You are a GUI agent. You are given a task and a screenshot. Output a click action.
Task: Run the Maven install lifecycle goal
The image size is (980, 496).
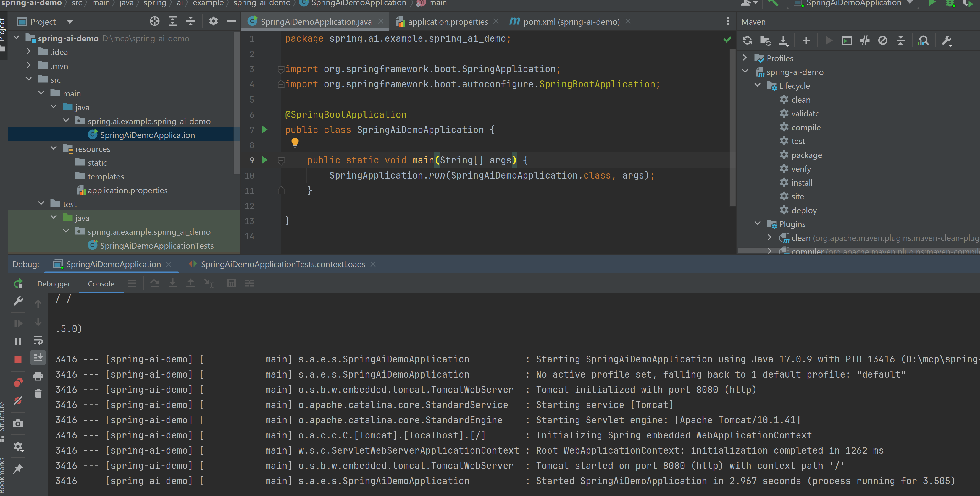pos(802,182)
